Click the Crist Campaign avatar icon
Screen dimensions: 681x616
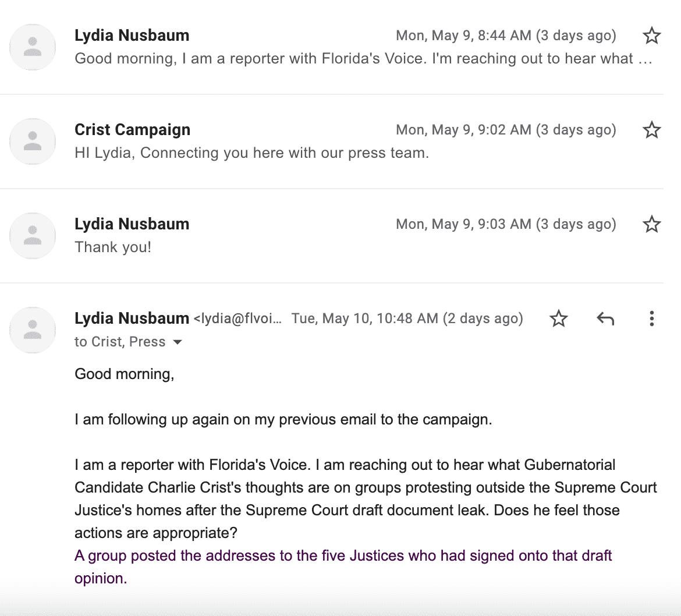tap(33, 141)
